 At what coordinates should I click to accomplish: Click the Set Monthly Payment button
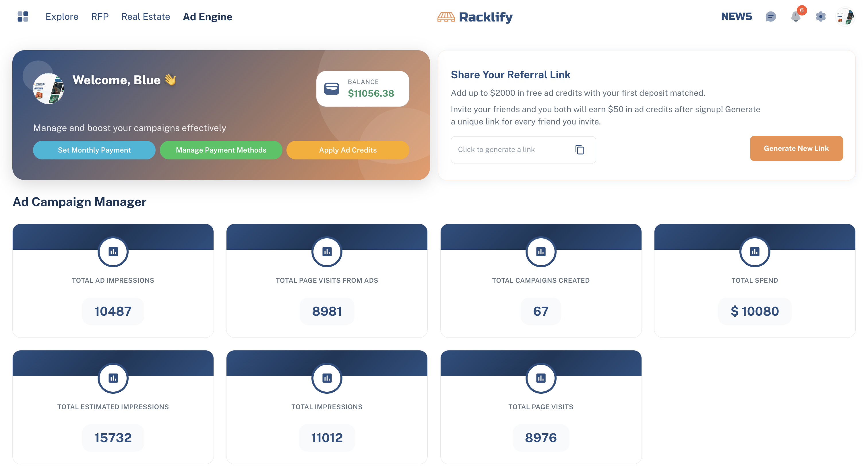pos(94,150)
